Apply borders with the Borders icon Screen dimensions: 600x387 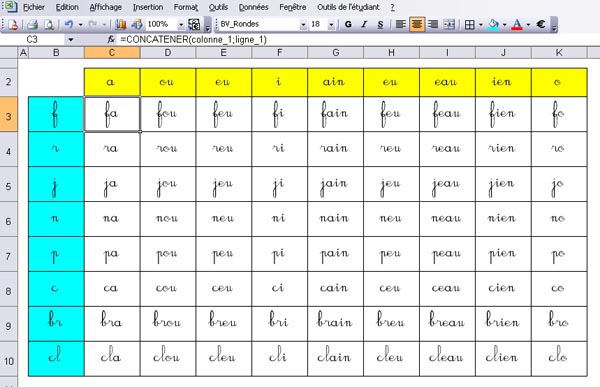(470, 24)
